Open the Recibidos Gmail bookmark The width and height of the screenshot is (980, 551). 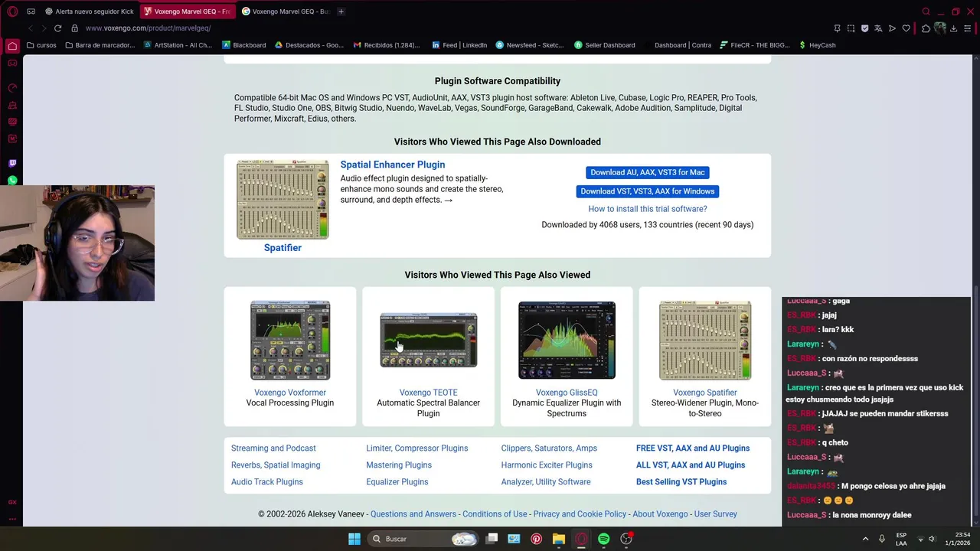387,45
